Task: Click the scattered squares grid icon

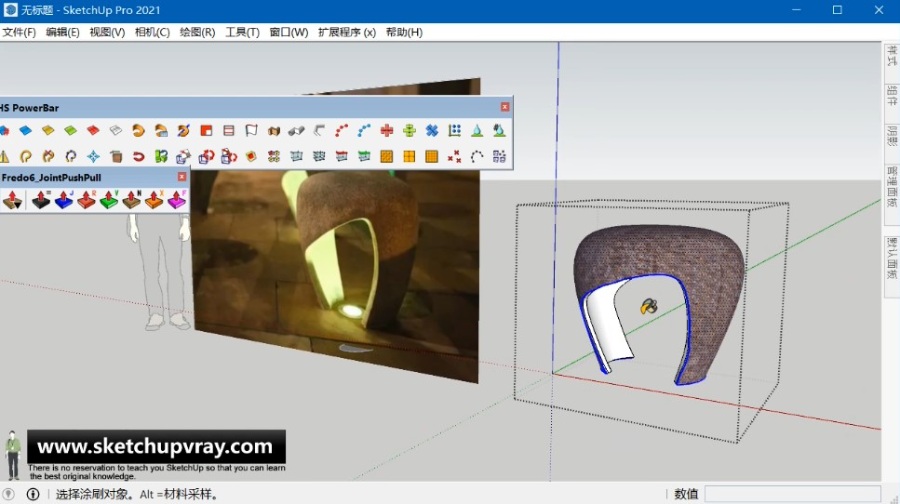Action: coord(499,156)
